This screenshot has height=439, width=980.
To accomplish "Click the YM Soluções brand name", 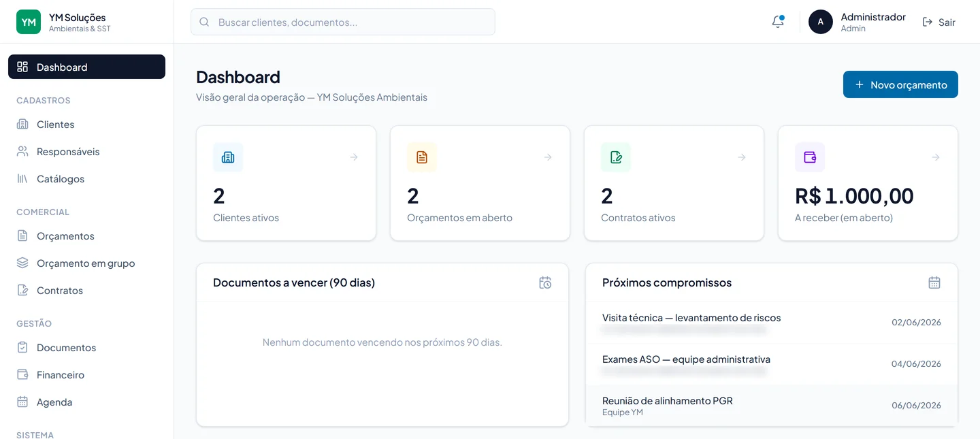I will click(x=77, y=18).
